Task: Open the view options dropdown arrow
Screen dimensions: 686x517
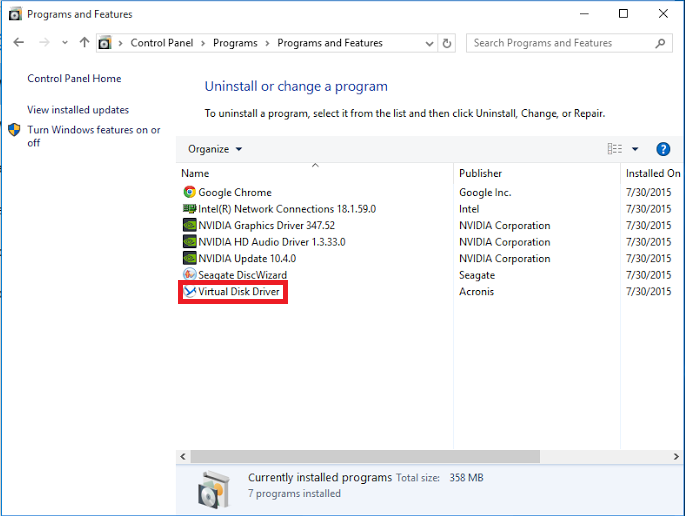Action: [635, 149]
